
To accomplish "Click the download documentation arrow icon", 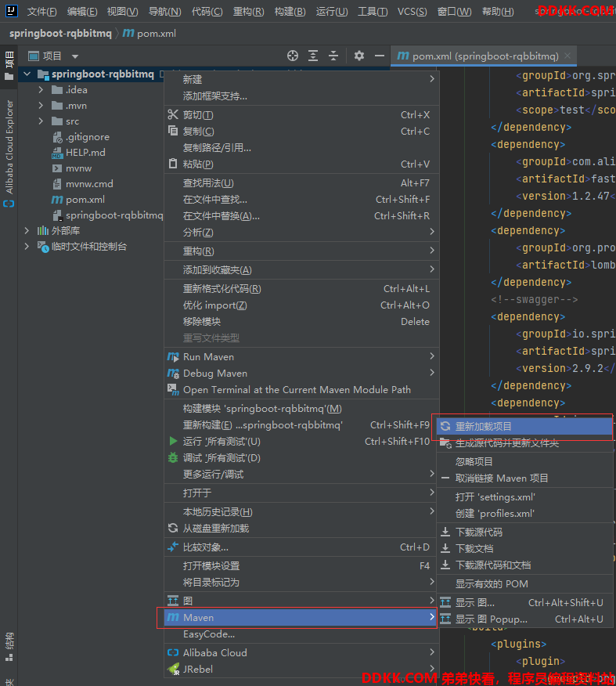I will 445,548.
